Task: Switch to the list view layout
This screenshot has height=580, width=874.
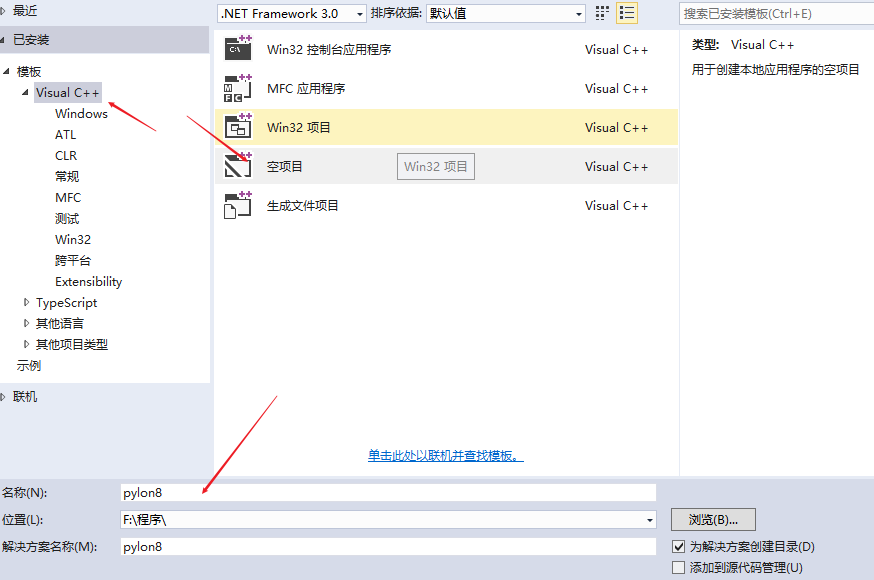Action: (627, 12)
